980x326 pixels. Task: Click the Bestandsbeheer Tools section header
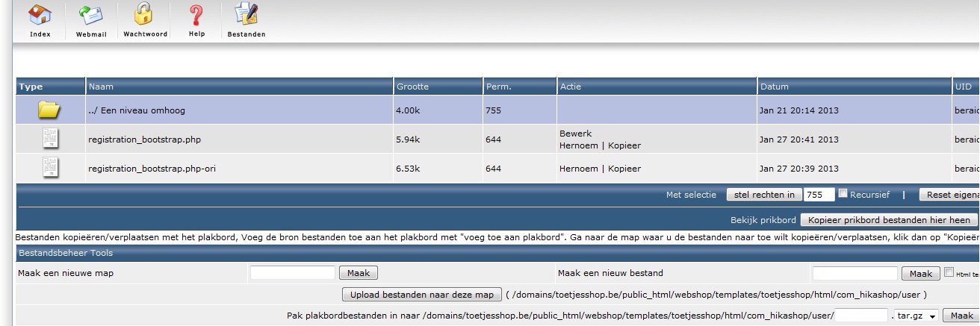tap(497, 253)
